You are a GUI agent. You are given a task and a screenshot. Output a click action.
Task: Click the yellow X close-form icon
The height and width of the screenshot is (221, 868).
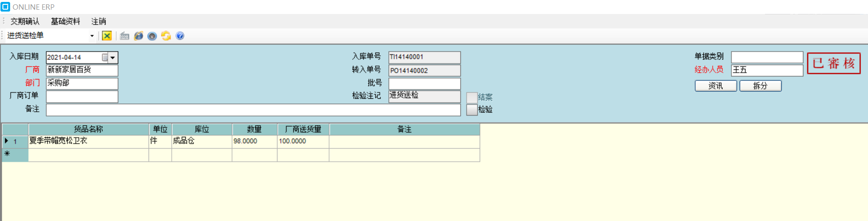pos(107,36)
